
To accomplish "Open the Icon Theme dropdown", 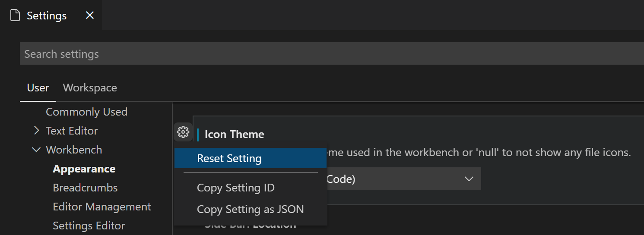I will [403, 179].
